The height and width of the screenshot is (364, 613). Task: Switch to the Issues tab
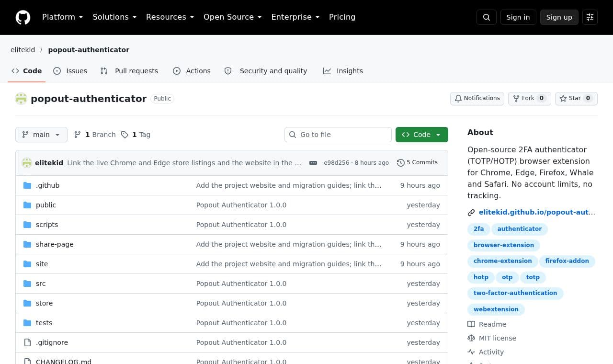(70, 71)
